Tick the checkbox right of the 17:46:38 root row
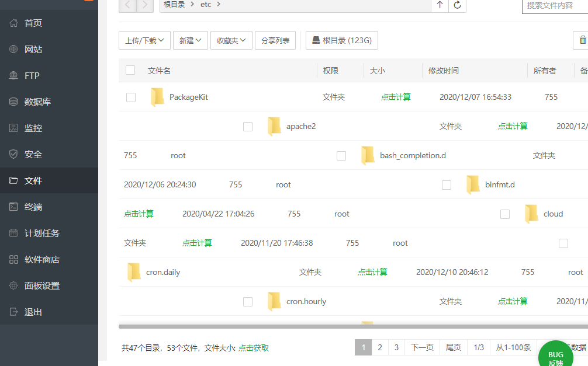 pyautogui.click(x=563, y=243)
